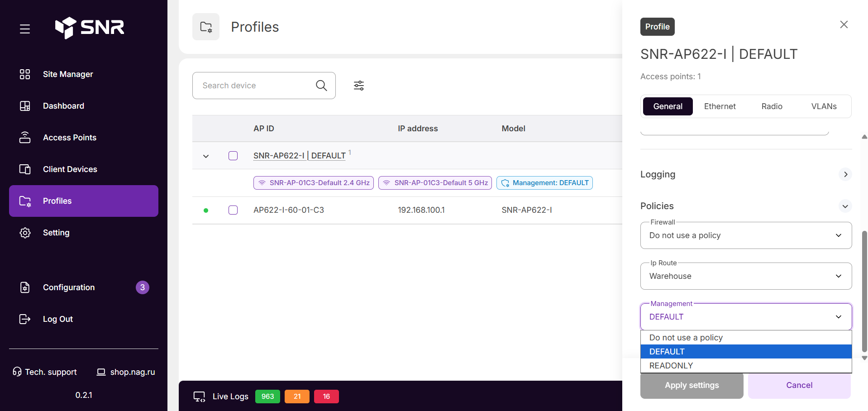The width and height of the screenshot is (868, 411).
Task: Click the Cancel button
Action: click(x=799, y=385)
